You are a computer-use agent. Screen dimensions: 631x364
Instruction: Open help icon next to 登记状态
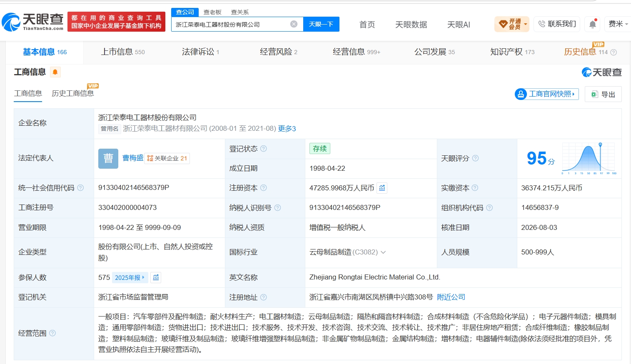coord(264,149)
